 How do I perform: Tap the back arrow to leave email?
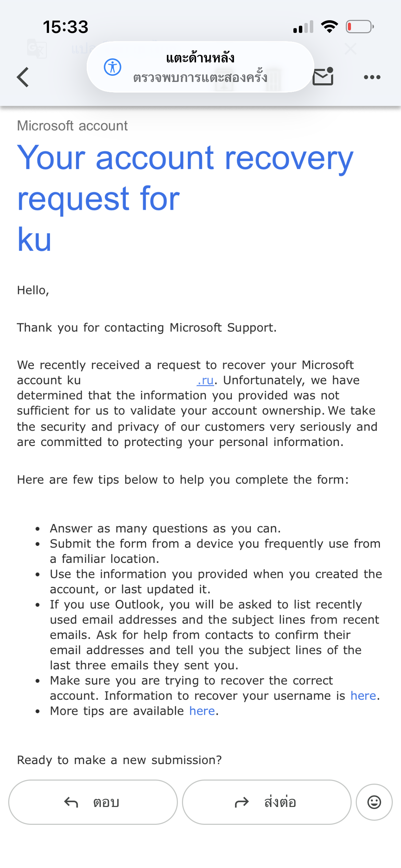pos(23,77)
